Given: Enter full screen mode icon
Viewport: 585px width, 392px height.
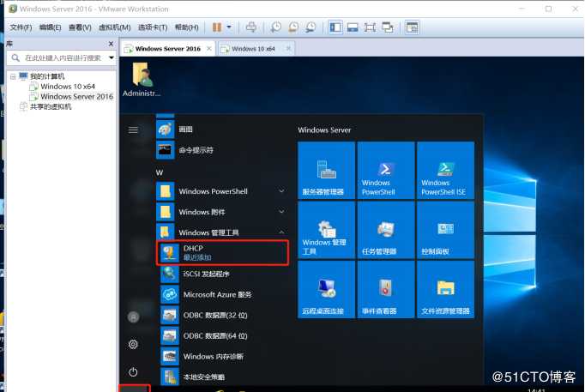Looking at the screenshot, I should pos(370,27).
